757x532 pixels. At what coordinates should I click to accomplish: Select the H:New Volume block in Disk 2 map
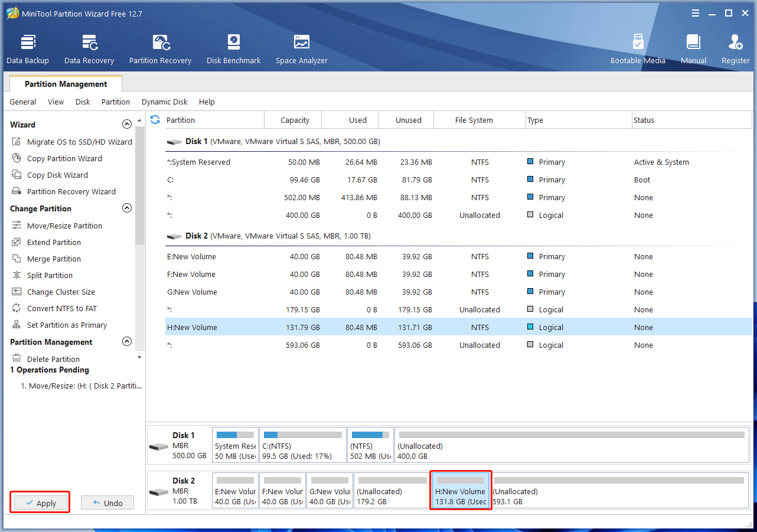[x=461, y=490]
